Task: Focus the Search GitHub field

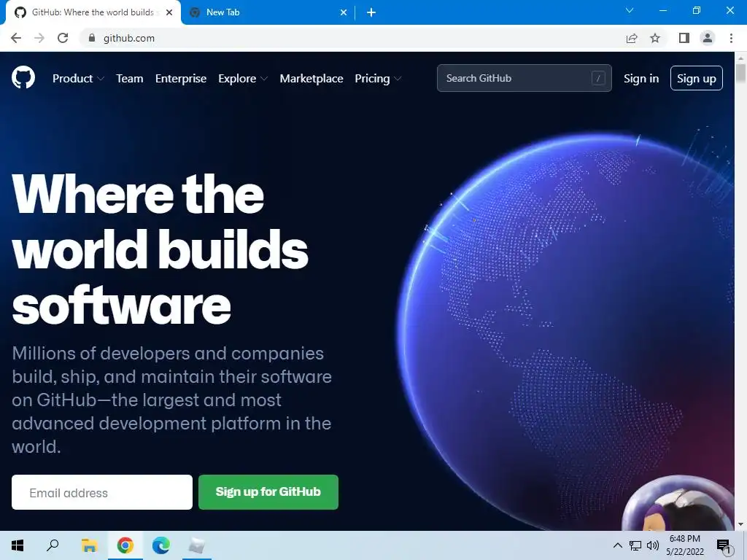Action: point(524,78)
